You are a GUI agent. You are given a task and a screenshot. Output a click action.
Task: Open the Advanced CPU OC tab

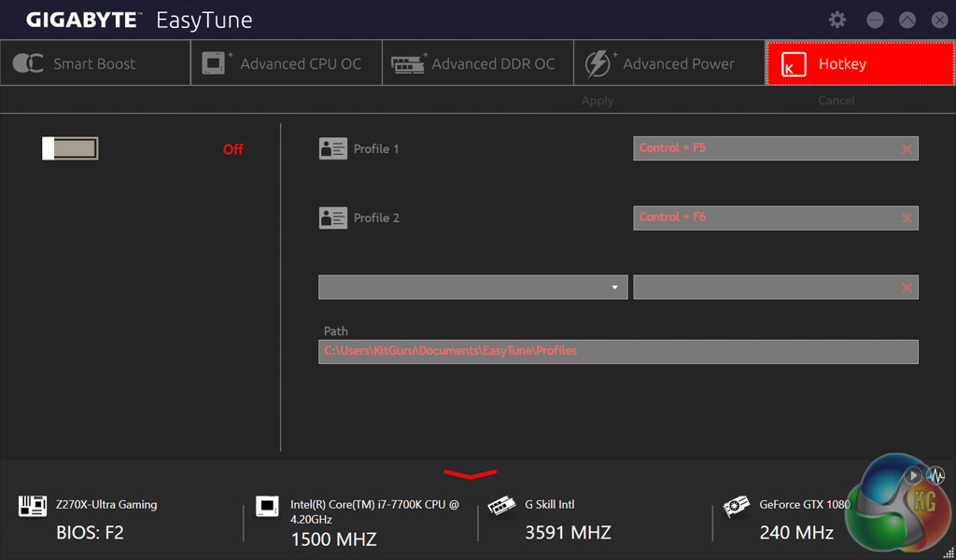287,63
